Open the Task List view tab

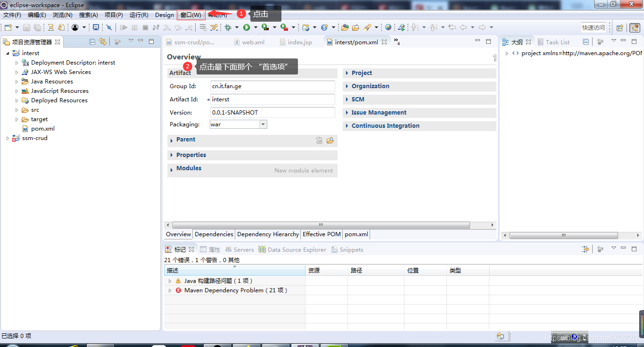pos(553,42)
